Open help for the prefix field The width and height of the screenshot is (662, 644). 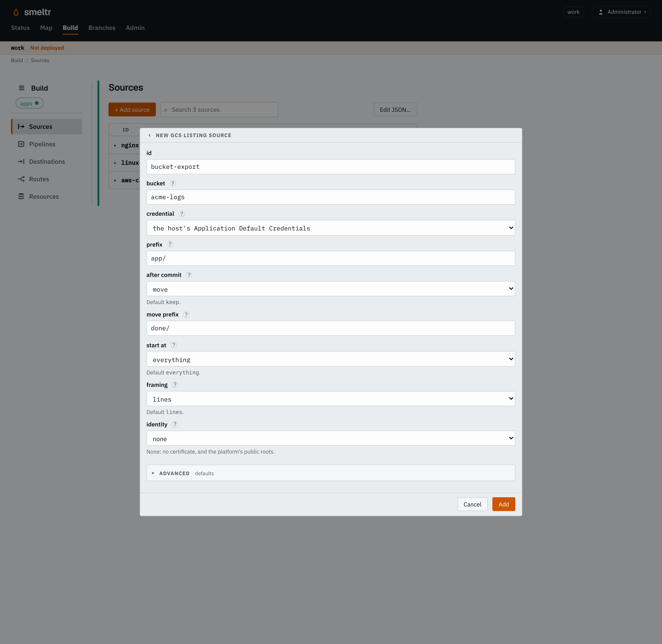tap(170, 244)
